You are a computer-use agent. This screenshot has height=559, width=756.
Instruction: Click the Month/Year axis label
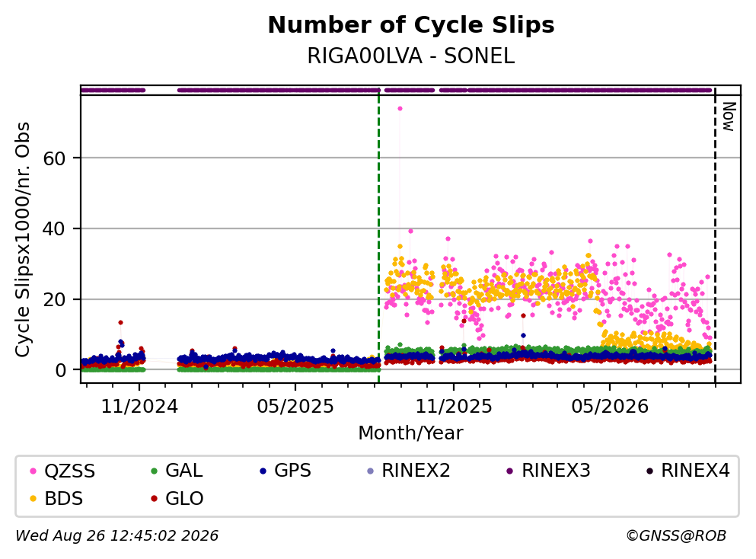click(411, 433)
